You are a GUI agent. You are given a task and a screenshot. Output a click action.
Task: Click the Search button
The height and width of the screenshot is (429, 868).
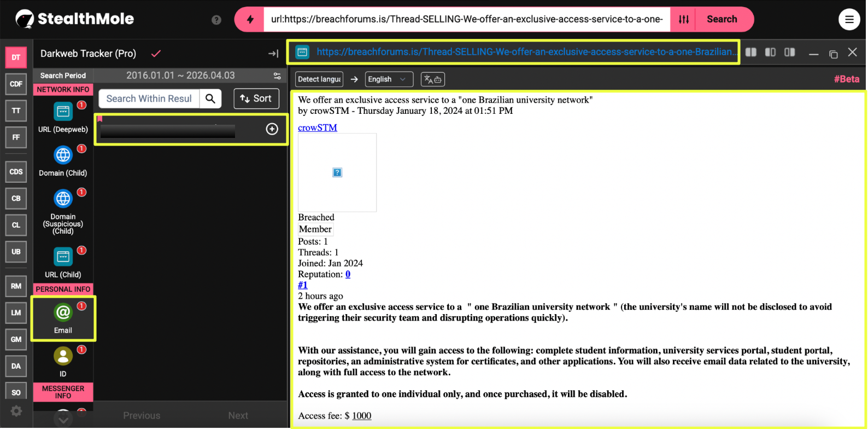click(722, 20)
